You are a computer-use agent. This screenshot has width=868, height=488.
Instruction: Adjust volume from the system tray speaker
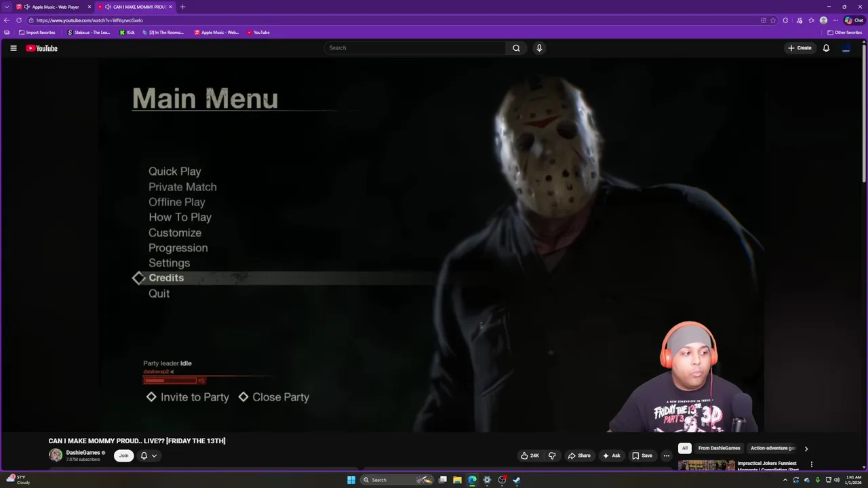[837, 480]
